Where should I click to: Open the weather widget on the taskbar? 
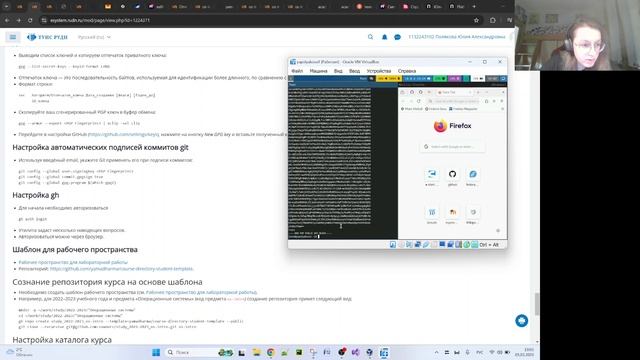[x=19, y=352]
